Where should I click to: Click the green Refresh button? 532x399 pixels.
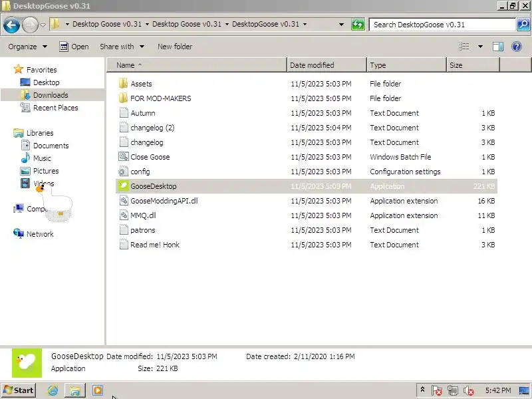pos(358,25)
